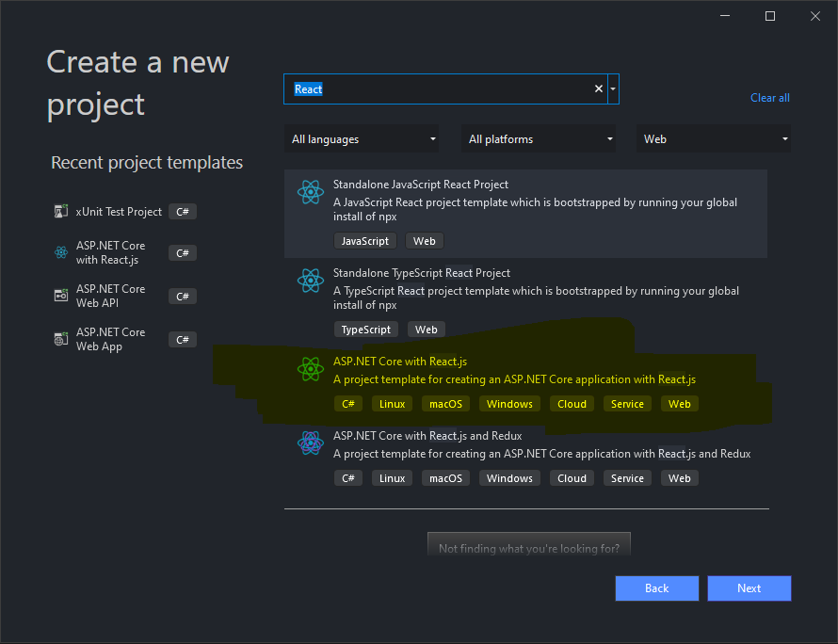
Task: Open the Web project type dropdown
Action: (x=713, y=138)
